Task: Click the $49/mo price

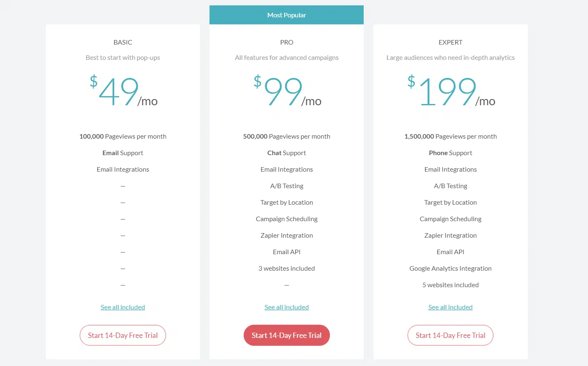Action: tap(123, 92)
